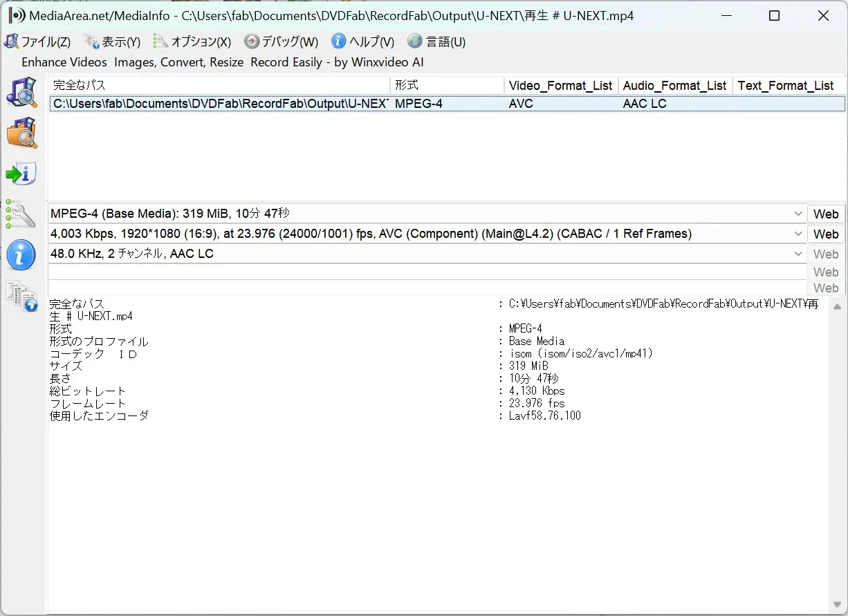The width and height of the screenshot is (848, 616).
Task: Open preferences wrench icon in sidebar
Action: 21,214
